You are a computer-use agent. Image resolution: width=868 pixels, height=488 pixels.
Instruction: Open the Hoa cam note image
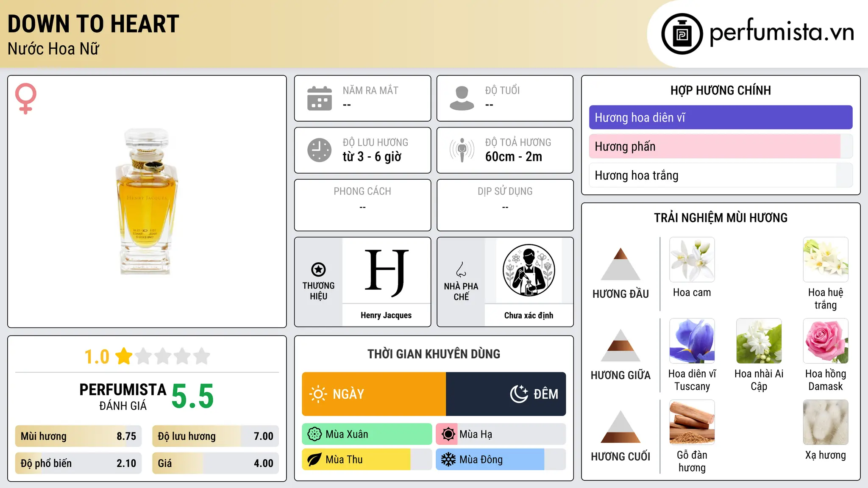(692, 260)
